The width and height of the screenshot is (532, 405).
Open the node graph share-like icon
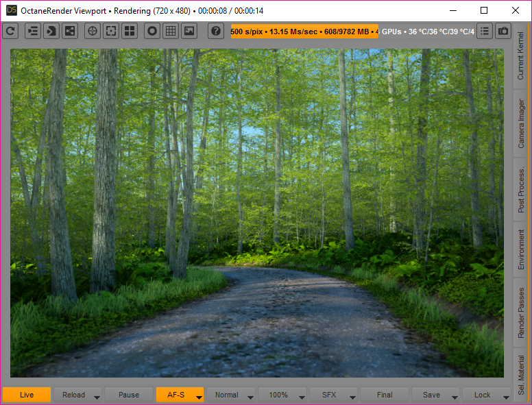point(70,32)
